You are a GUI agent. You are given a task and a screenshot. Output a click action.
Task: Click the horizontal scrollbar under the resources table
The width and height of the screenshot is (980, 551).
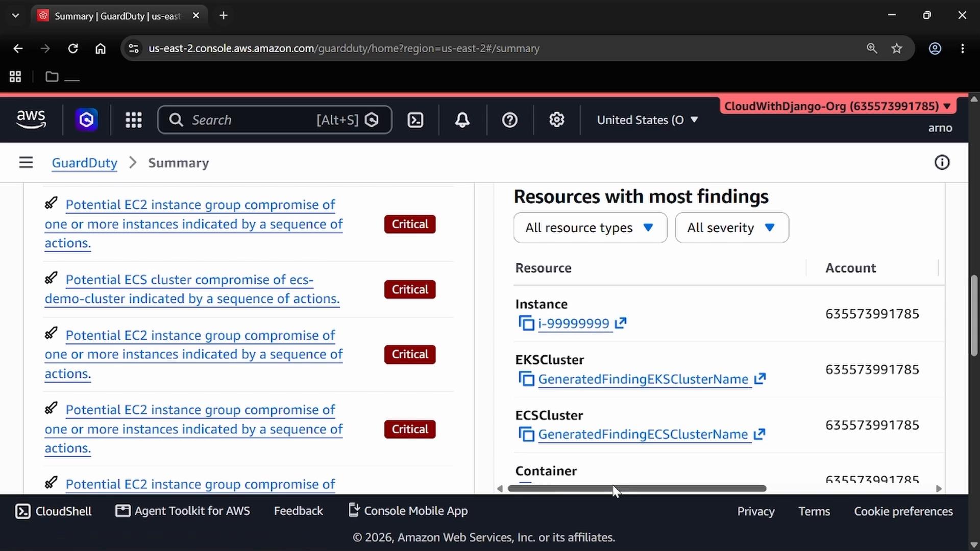click(x=637, y=489)
